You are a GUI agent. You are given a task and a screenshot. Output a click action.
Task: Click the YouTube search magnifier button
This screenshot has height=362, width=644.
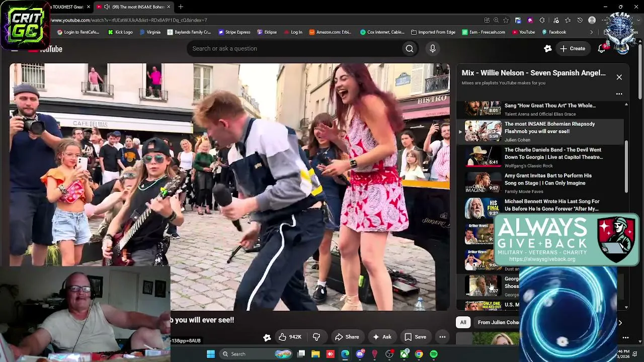pyautogui.click(x=410, y=49)
